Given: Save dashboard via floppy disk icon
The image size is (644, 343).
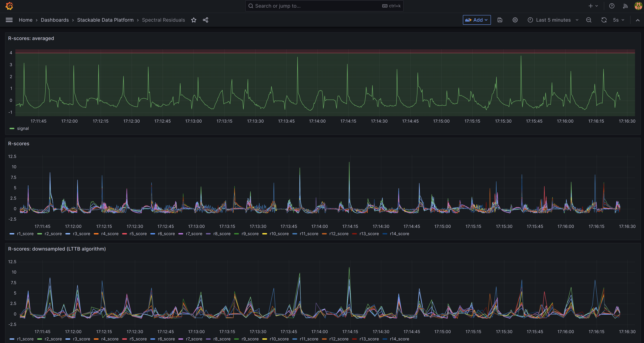Looking at the screenshot, I should [500, 20].
